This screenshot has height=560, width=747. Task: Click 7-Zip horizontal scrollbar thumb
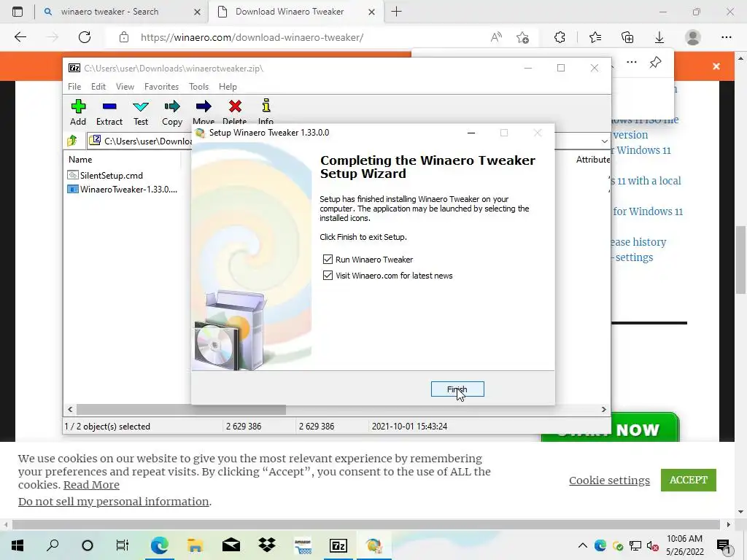(x=181, y=410)
